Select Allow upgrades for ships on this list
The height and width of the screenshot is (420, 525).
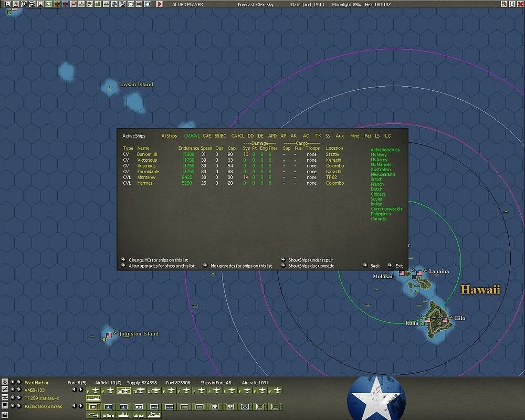pyautogui.click(x=161, y=266)
